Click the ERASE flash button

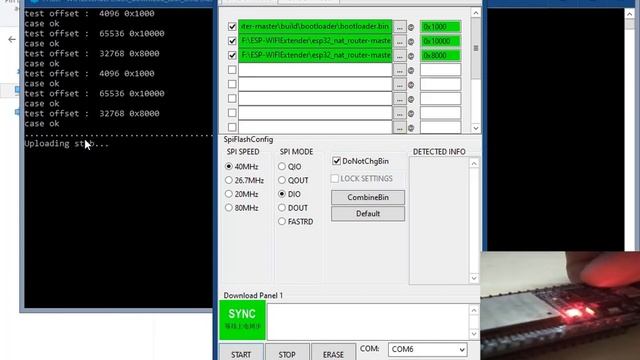click(333, 353)
